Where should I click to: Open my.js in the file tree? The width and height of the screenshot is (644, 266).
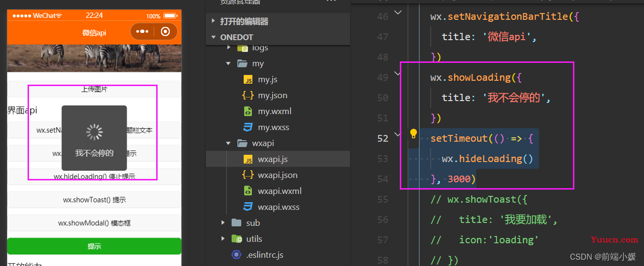pyautogui.click(x=268, y=80)
